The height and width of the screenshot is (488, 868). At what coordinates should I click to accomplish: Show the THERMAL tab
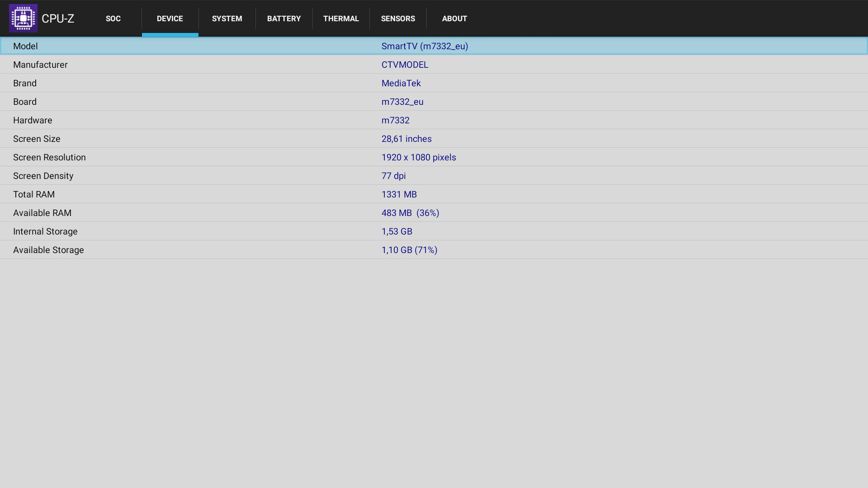click(341, 19)
